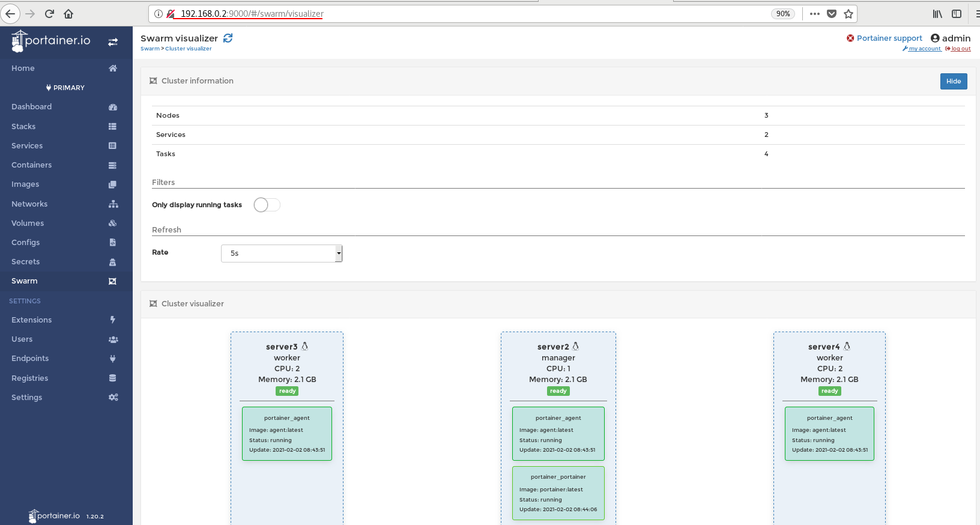Select the Swarm menu item
This screenshot has width=980, height=525.
pyautogui.click(x=66, y=281)
